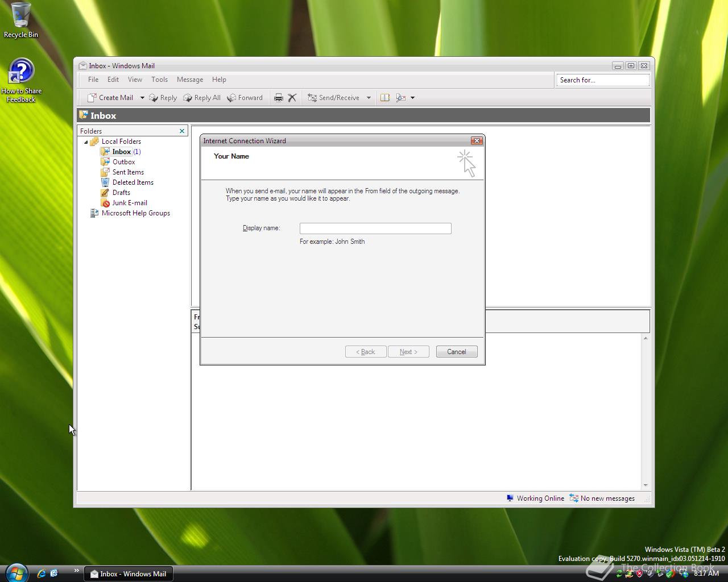
Task: Click inside the Display name field
Action: (375, 228)
